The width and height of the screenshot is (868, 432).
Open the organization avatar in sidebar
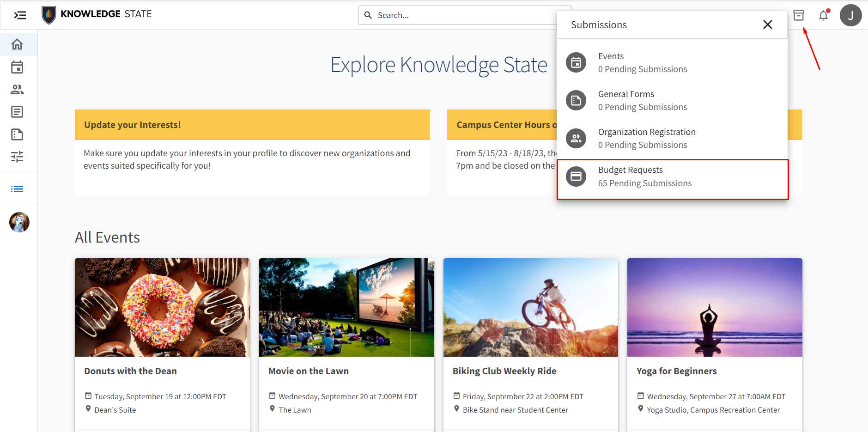click(x=19, y=222)
